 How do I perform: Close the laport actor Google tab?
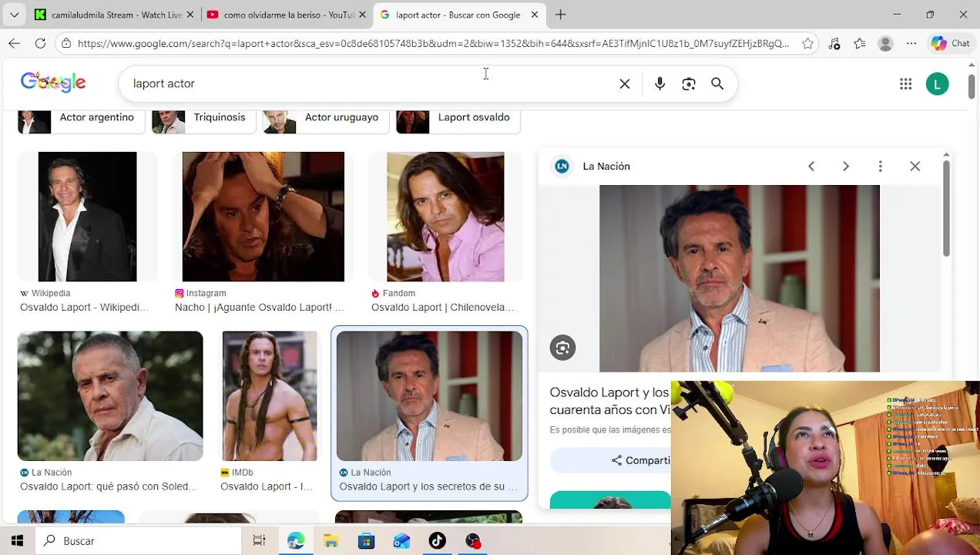pyautogui.click(x=535, y=15)
